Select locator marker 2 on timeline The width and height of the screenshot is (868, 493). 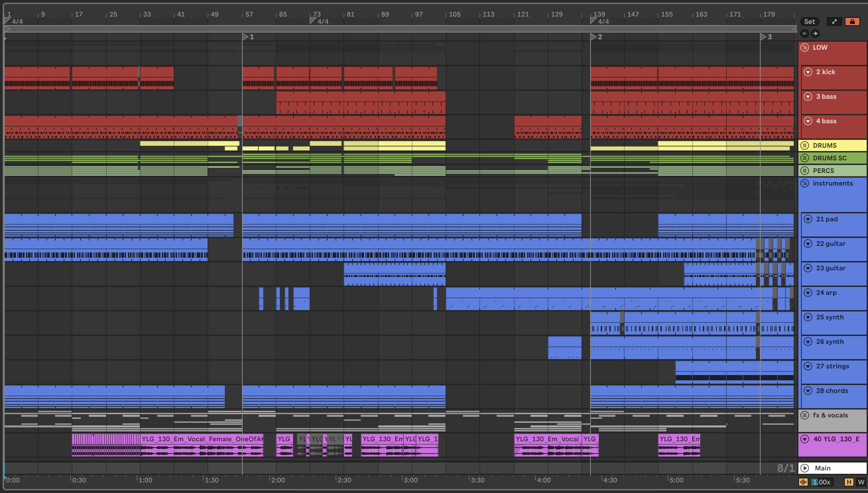pyautogui.click(x=593, y=36)
